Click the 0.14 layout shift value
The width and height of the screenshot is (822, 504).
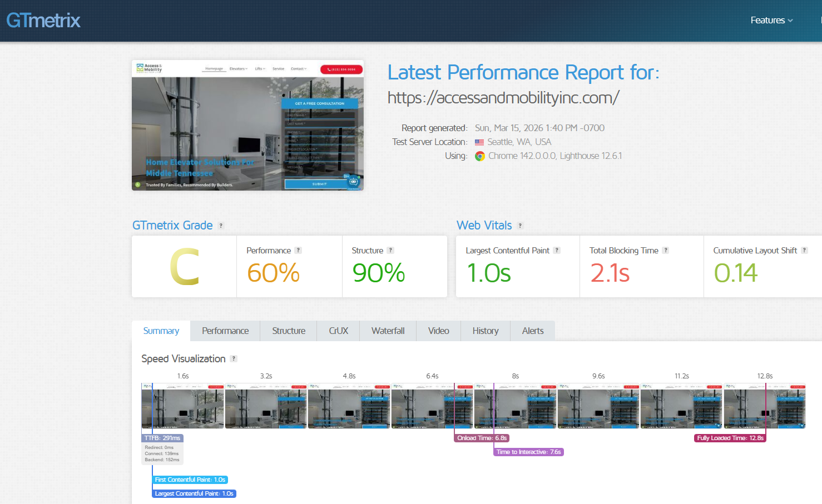point(735,273)
